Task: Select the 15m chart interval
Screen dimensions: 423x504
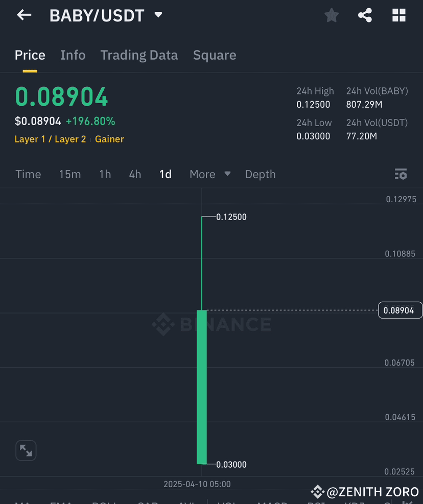Action: 70,174
